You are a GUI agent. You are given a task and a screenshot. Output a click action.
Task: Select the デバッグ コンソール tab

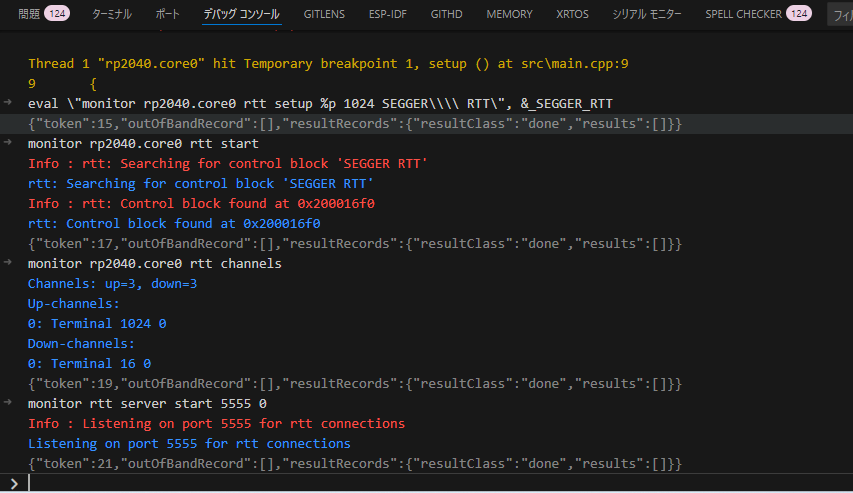click(242, 14)
